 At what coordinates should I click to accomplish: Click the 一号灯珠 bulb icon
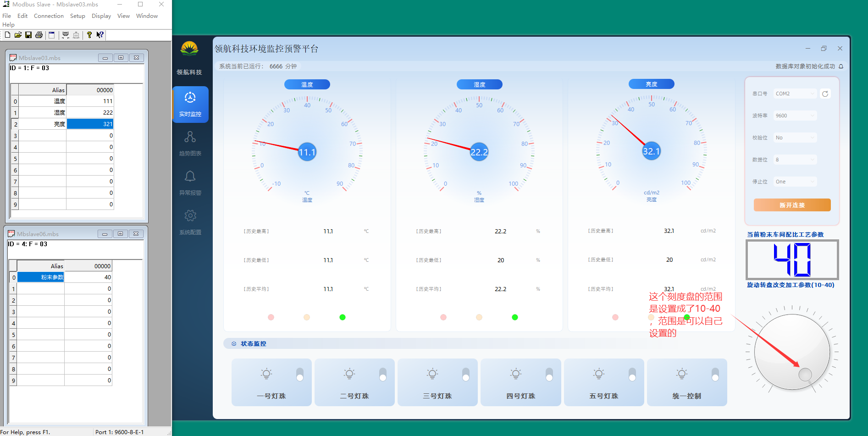266,374
